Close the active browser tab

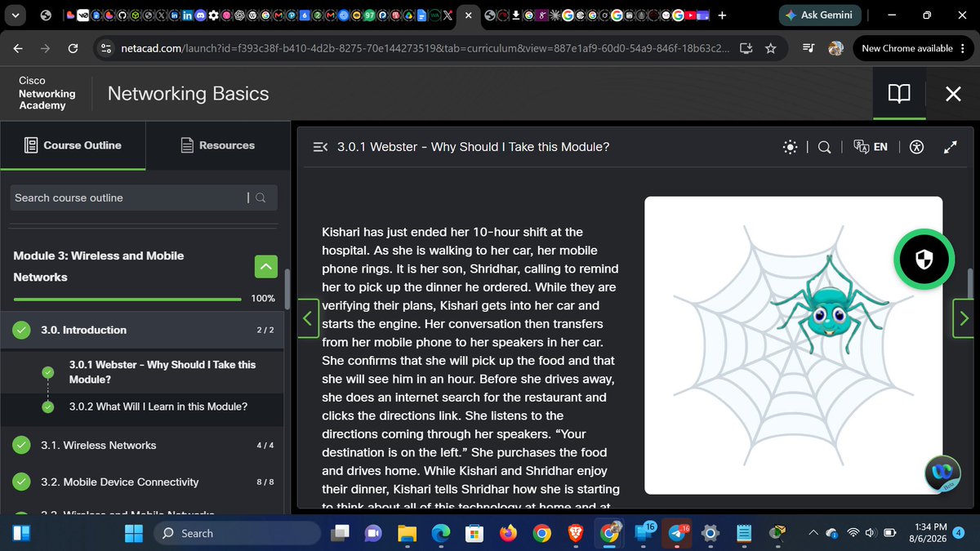[468, 15]
